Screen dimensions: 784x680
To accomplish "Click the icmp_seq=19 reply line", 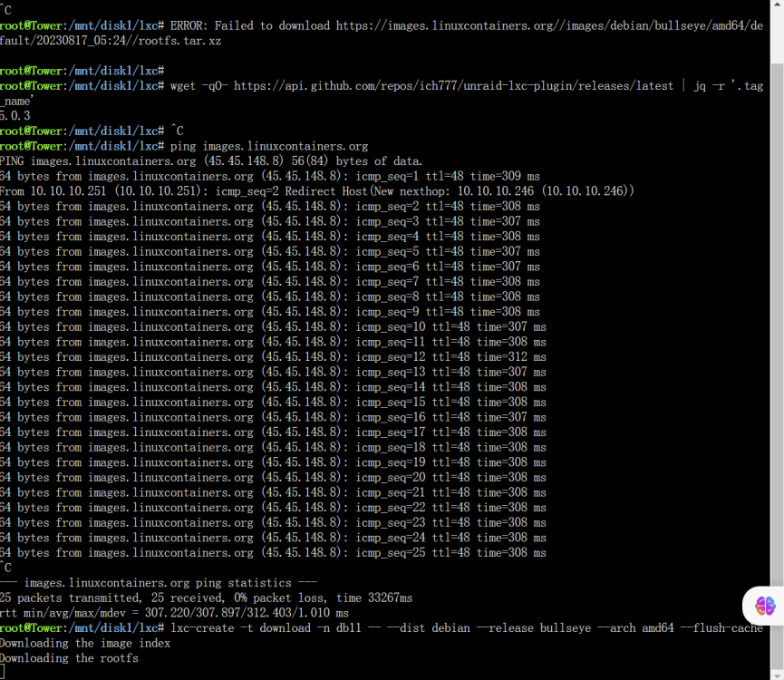I will click(x=273, y=462).
